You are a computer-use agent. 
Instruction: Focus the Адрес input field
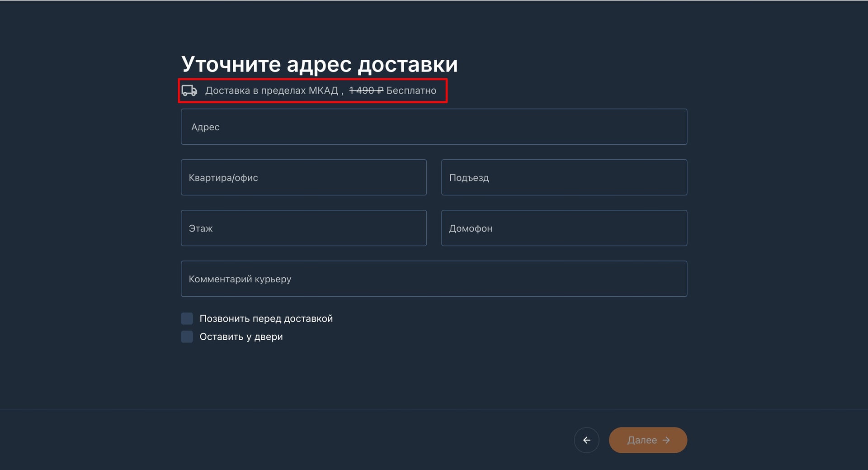434,127
